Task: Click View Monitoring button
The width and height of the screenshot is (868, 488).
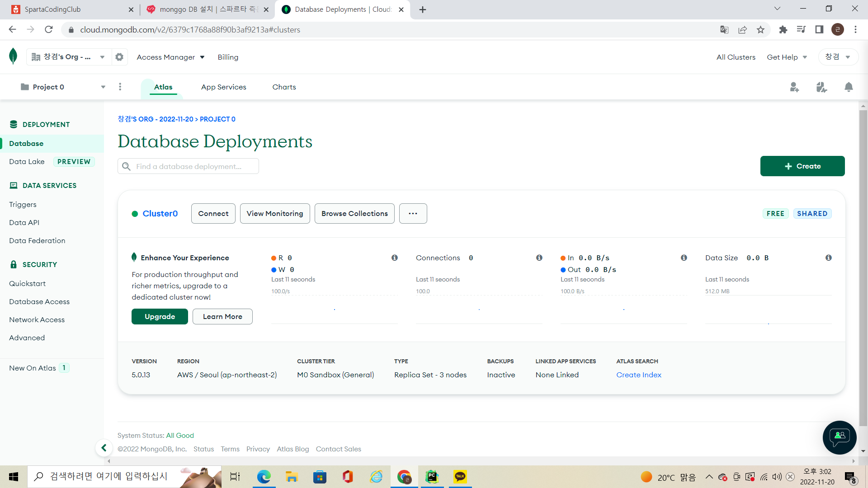Action: (275, 214)
